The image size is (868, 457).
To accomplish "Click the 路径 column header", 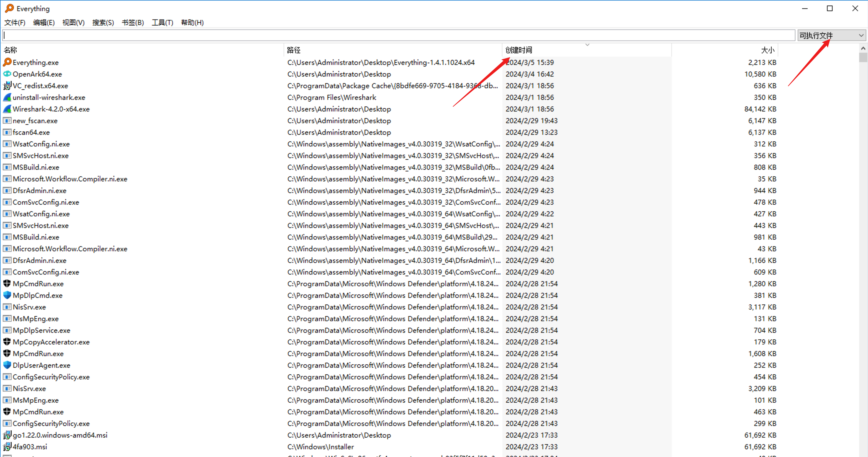I will click(294, 50).
